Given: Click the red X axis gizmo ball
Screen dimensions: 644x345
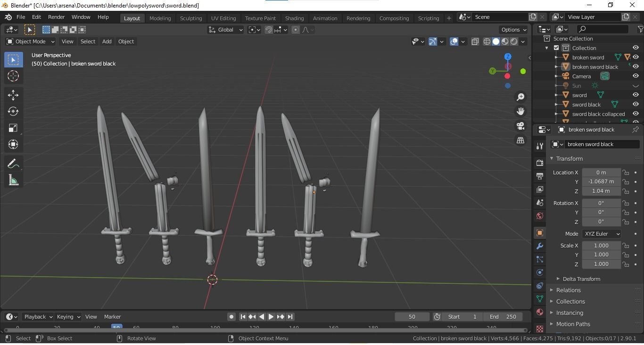Looking at the screenshot, I should tap(507, 76).
